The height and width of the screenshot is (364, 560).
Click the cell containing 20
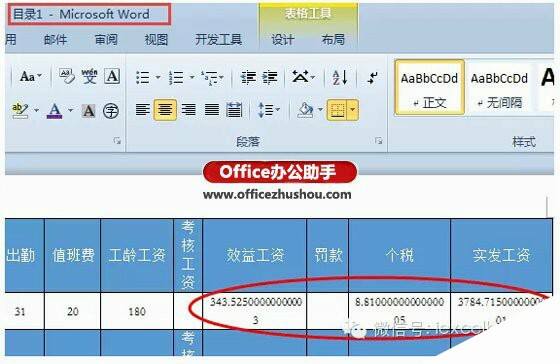[x=72, y=311]
